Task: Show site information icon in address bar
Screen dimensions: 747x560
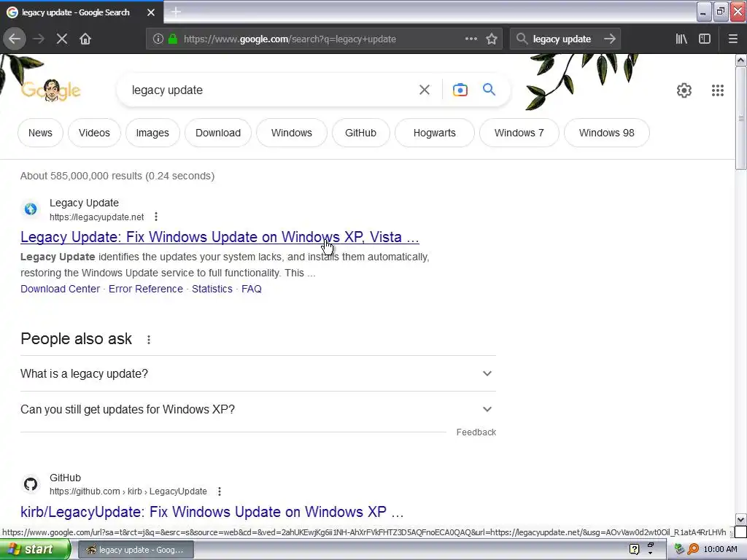Action: pyautogui.click(x=158, y=39)
